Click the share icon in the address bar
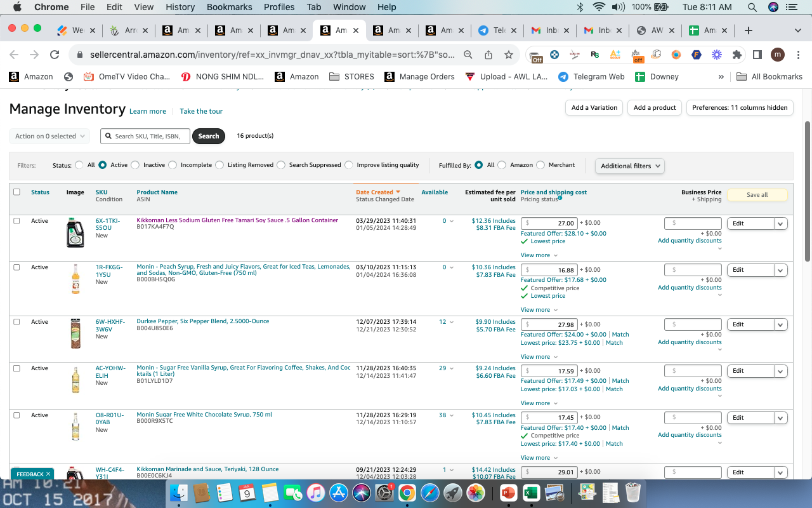This screenshot has height=508, width=812. coord(488,55)
